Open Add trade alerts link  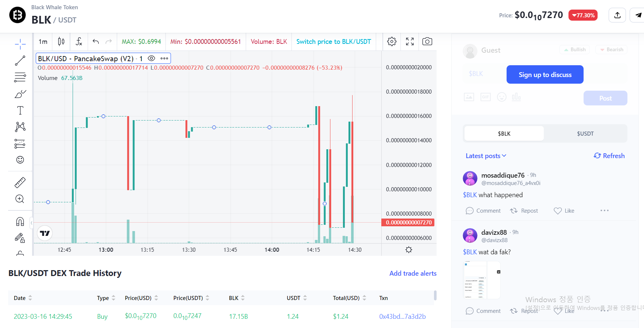[413, 273]
